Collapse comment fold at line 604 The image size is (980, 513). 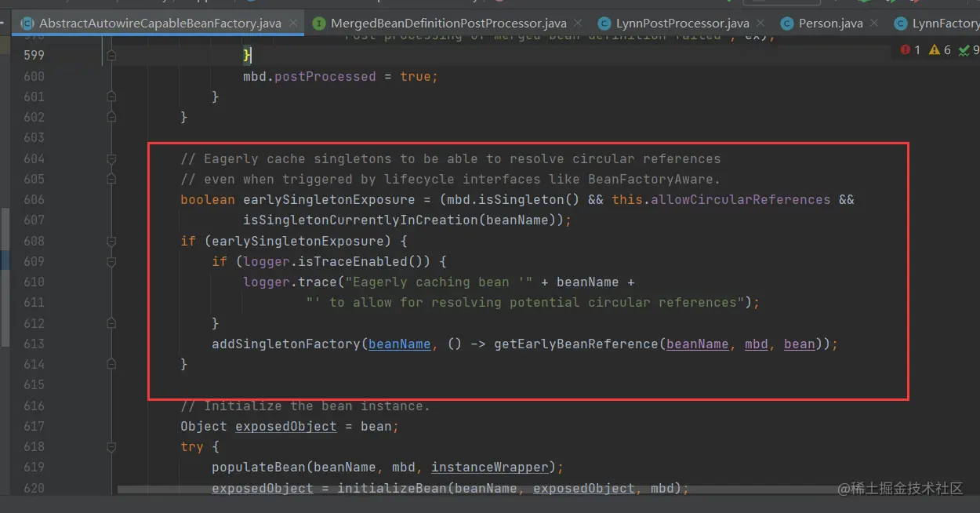coord(111,158)
